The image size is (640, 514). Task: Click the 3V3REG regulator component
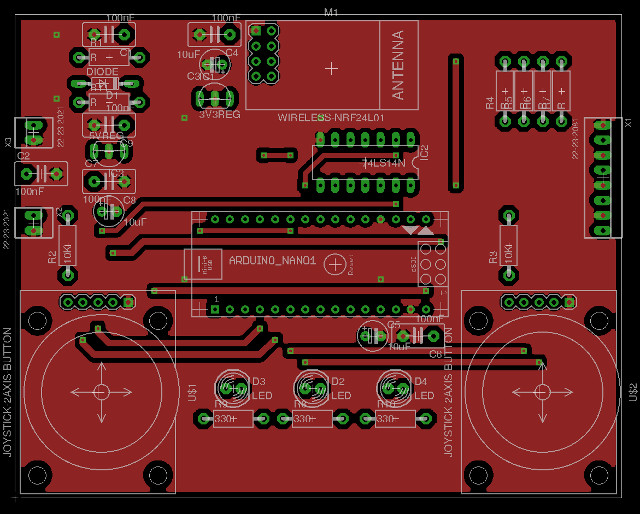click(x=213, y=97)
